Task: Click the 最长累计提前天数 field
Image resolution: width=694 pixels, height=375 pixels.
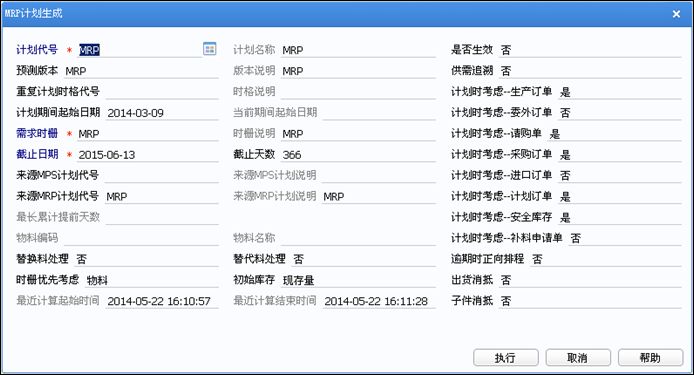Action: tap(162, 217)
